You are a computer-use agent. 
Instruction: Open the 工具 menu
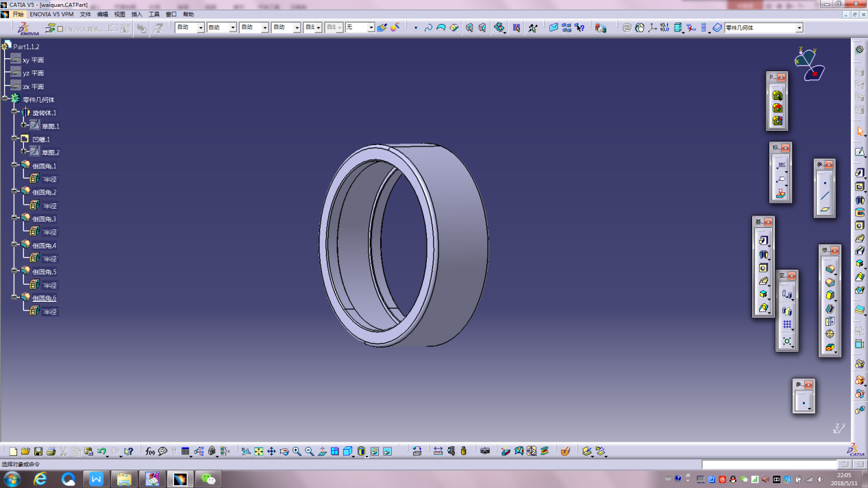154,14
